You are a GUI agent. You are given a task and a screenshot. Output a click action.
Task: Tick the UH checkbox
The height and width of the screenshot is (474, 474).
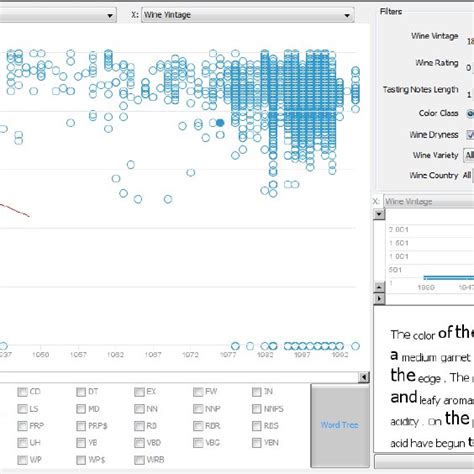click(x=22, y=443)
